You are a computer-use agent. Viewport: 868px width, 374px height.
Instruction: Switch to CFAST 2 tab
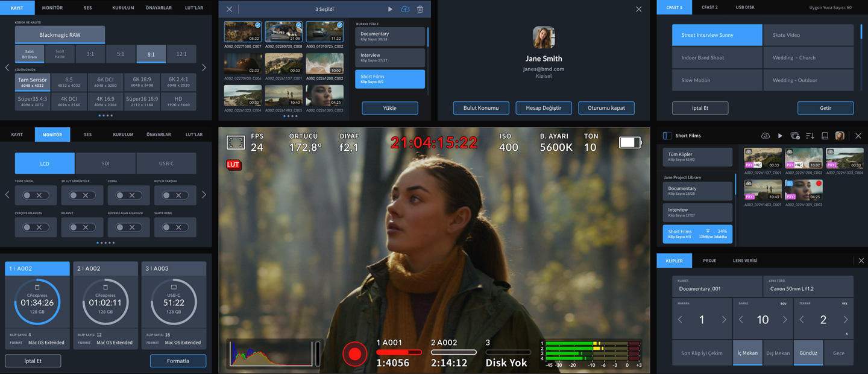click(x=709, y=7)
